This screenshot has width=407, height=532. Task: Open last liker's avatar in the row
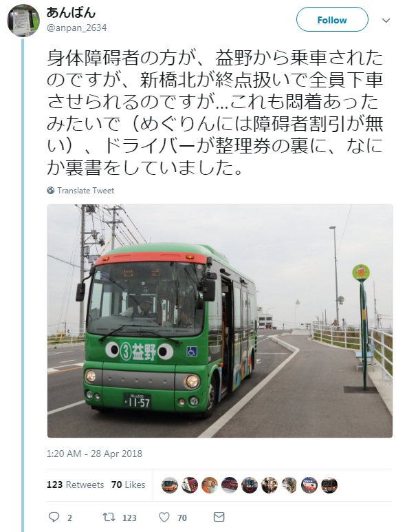click(x=329, y=485)
